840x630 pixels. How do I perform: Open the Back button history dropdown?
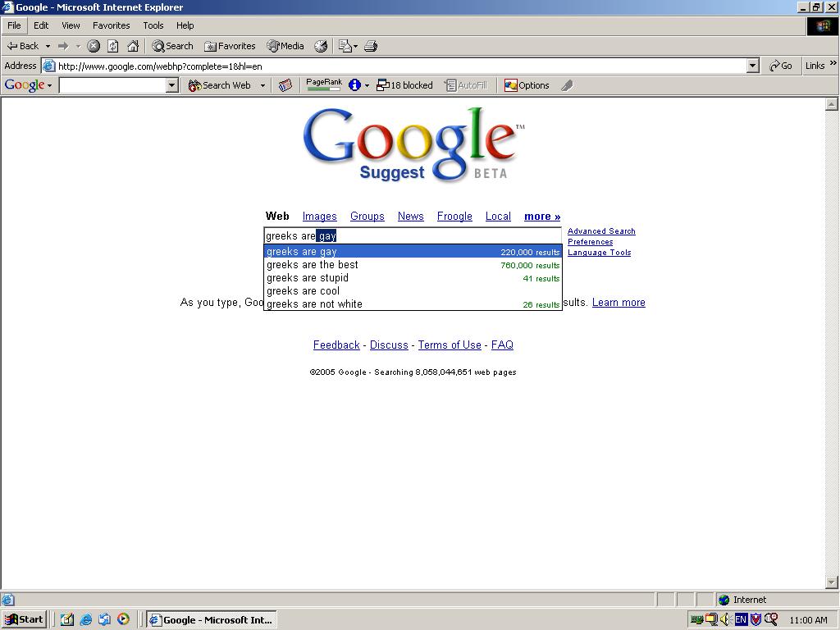click(x=48, y=46)
